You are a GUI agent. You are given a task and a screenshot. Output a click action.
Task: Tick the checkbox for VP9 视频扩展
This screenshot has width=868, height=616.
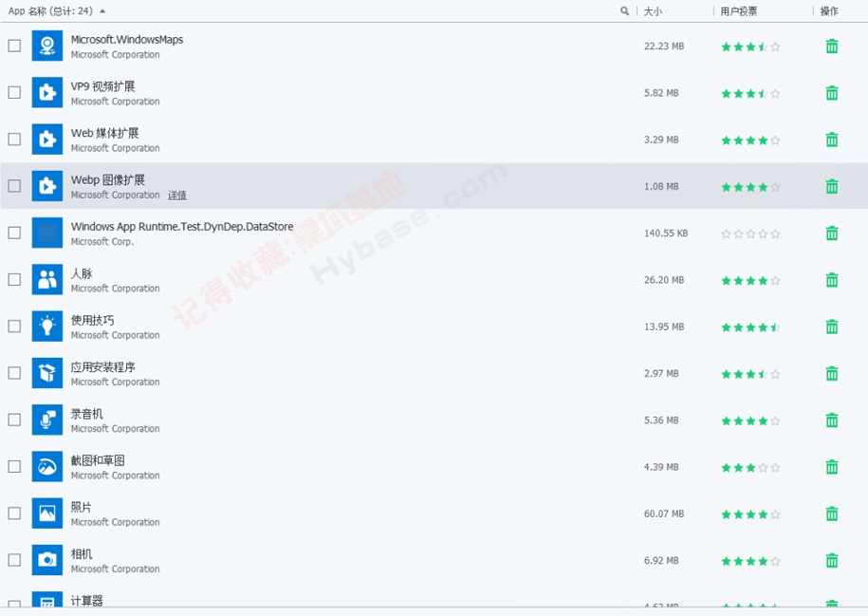click(14, 92)
